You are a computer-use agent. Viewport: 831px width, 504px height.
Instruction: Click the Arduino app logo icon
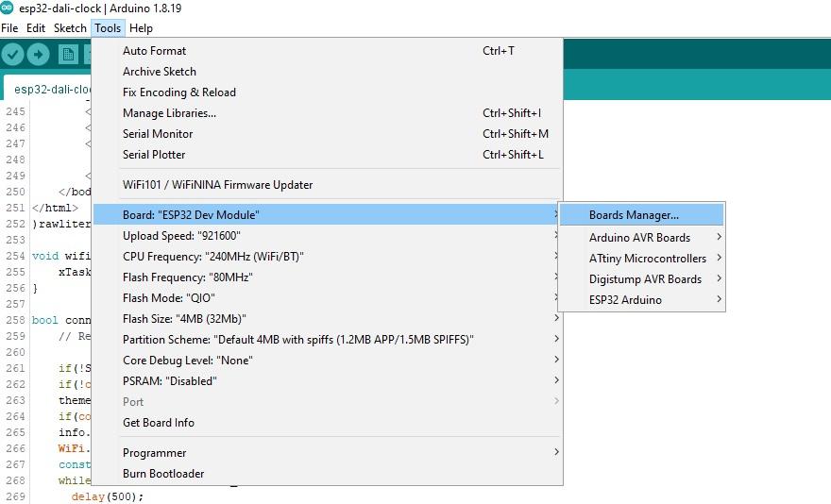(7, 8)
